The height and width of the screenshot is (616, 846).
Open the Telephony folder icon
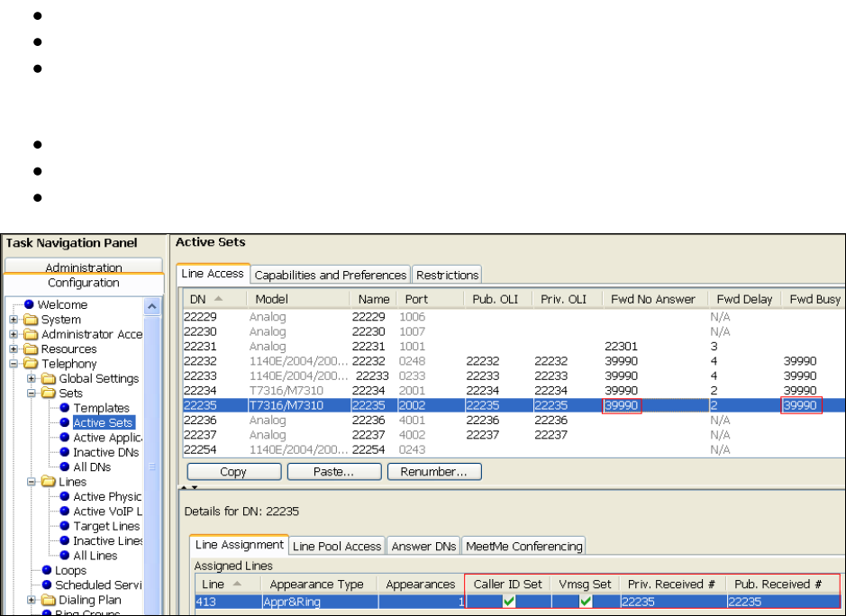tap(32, 364)
